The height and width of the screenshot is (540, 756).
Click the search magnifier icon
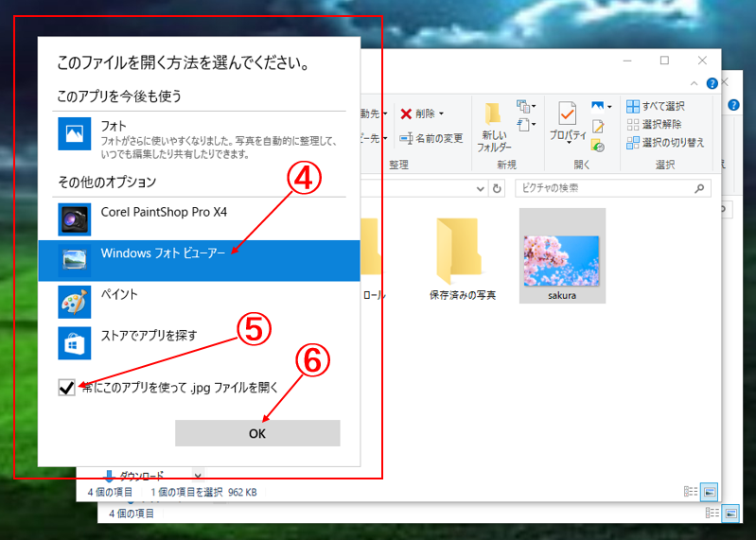point(699,188)
